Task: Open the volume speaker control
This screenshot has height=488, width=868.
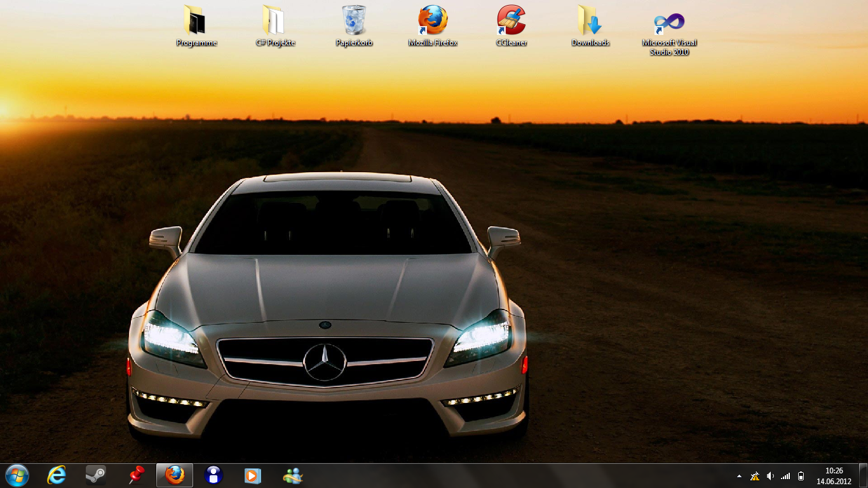Action: [x=770, y=476]
